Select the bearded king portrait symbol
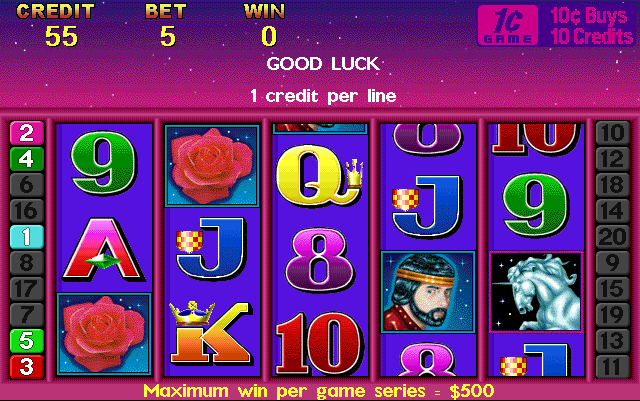Viewport: 640px width, 401px height. click(x=428, y=292)
